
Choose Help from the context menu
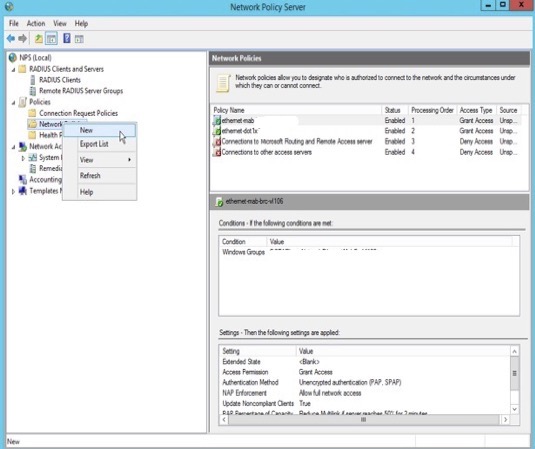pyautogui.click(x=100, y=192)
